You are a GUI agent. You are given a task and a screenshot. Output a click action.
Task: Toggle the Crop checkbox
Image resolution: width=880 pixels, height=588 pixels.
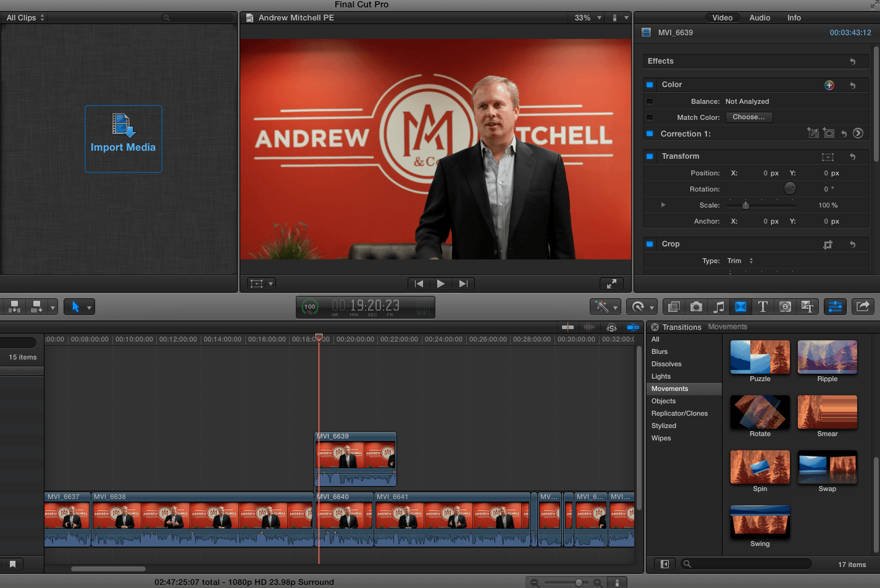coord(650,244)
